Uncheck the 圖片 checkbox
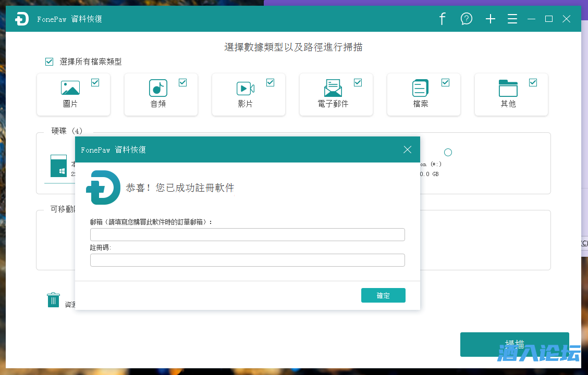The image size is (588, 375). pos(95,82)
